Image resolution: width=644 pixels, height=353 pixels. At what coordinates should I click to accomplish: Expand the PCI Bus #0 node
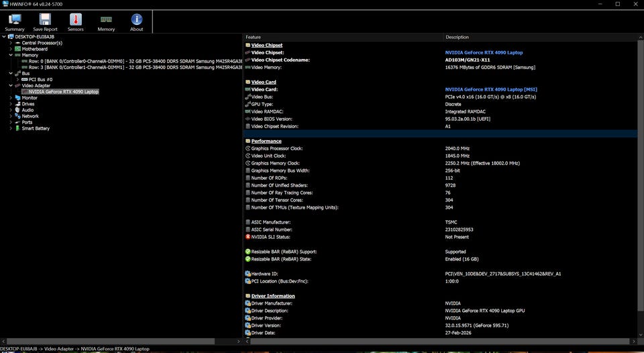point(17,79)
